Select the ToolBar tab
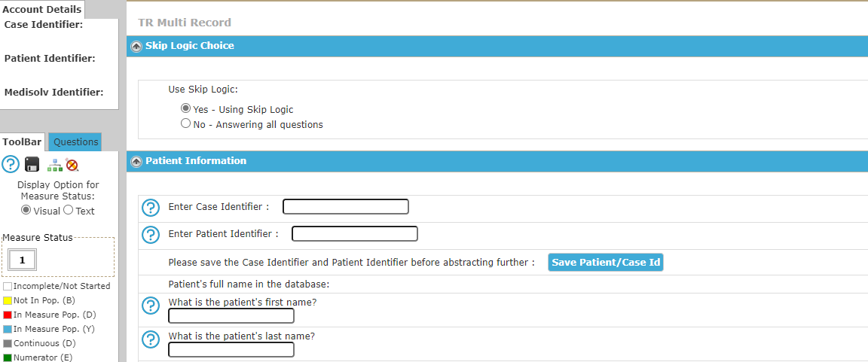The image size is (868, 362). point(21,142)
